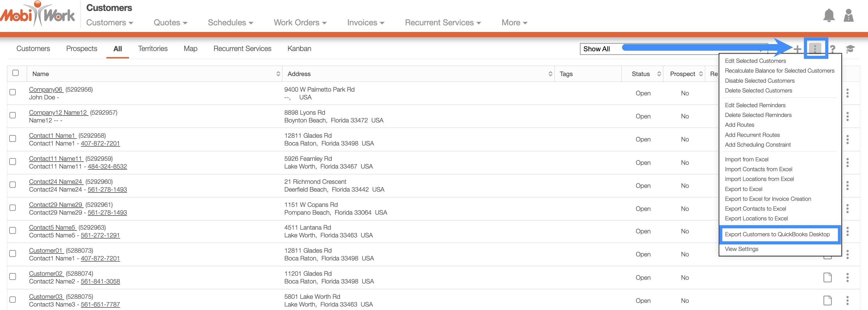Choose Export Customers to QuickBooks Desktop
Image resolution: width=868 pixels, height=310 pixels.
[x=777, y=235]
